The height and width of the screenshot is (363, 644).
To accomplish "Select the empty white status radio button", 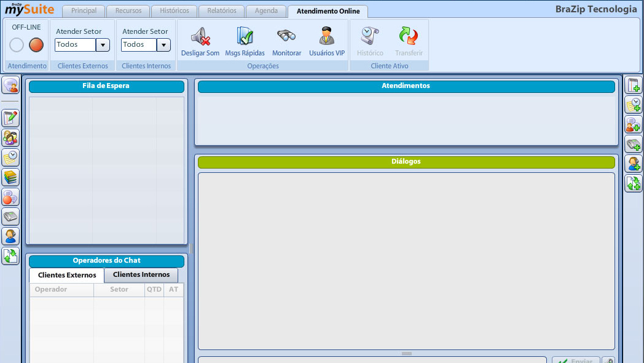I will pyautogui.click(x=17, y=45).
